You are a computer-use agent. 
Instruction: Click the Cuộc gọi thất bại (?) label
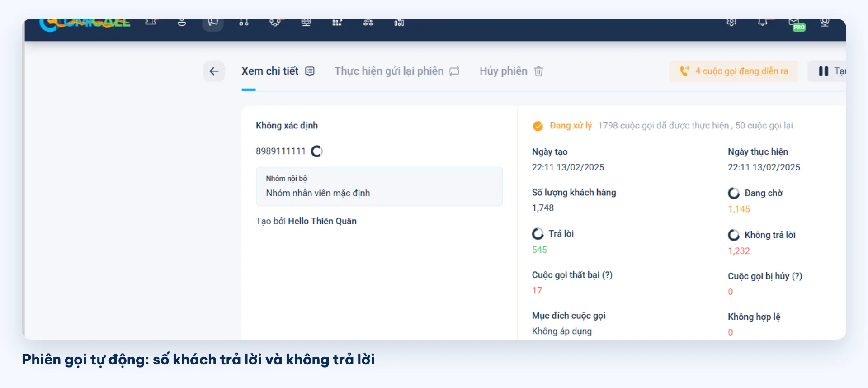[x=572, y=275]
